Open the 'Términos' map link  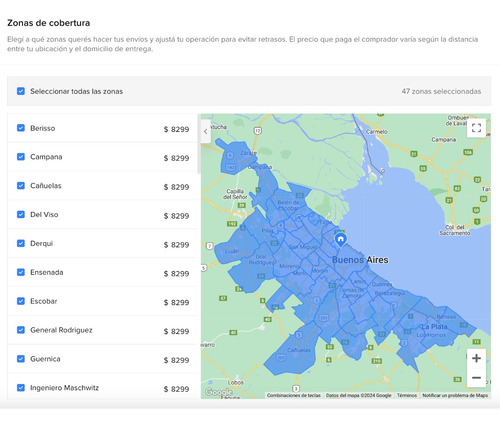coord(407,395)
